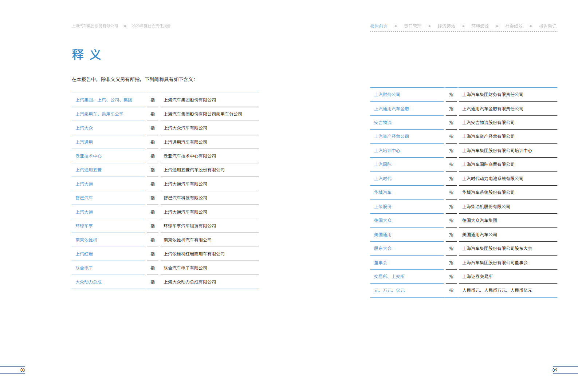The width and height of the screenshot is (578, 392).
Task: Click definition 上汽依维柯红岩商用车有限公司
Action: tap(194, 254)
